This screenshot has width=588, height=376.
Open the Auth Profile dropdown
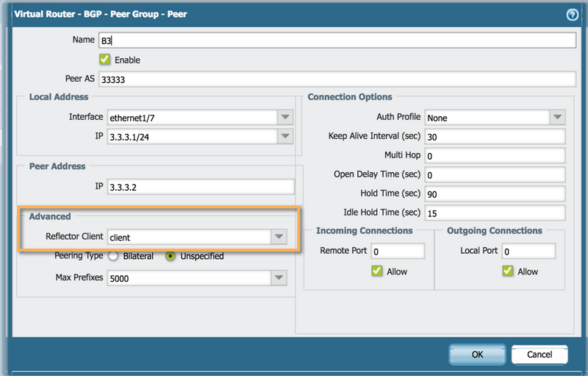point(556,117)
